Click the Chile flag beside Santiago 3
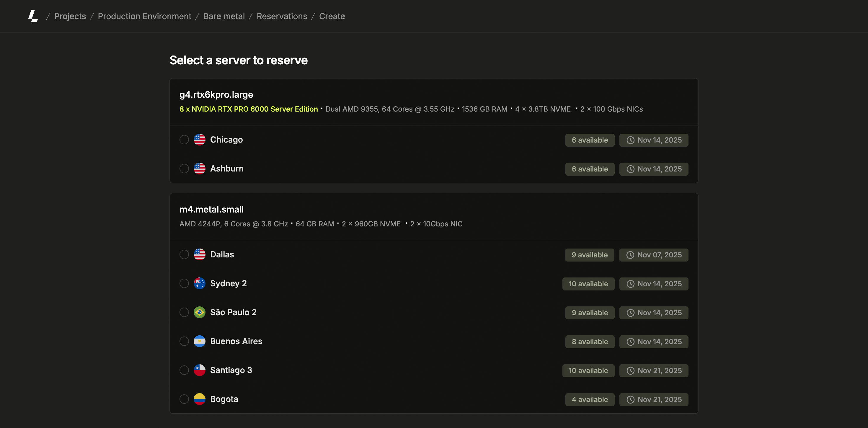The width and height of the screenshot is (868, 428). 200,370
